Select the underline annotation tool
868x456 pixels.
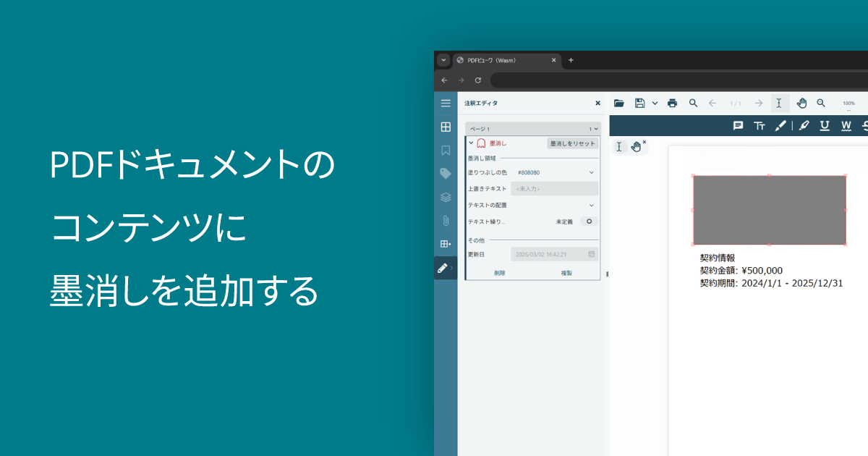point(825,125)
